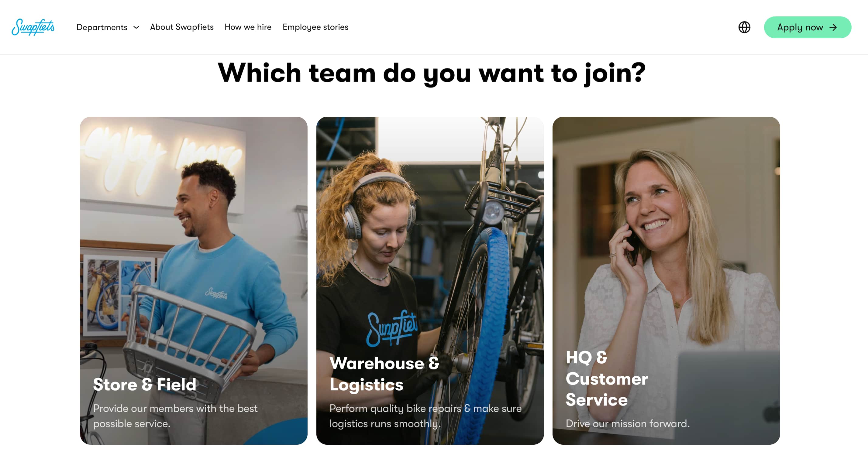Screen dimensions: 868x466
Task: Click the 'Which team do you want to join?' heading
Action: tap(432, 73)
